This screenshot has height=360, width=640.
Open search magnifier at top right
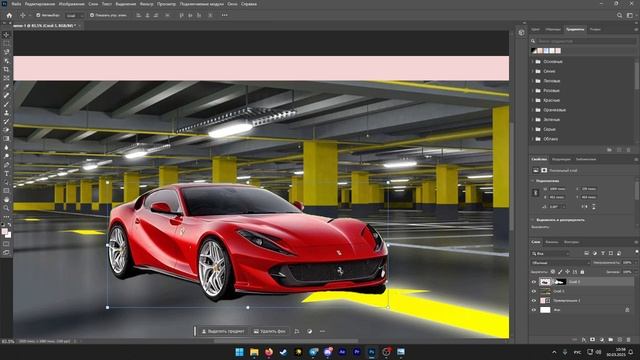pos(620,16)
